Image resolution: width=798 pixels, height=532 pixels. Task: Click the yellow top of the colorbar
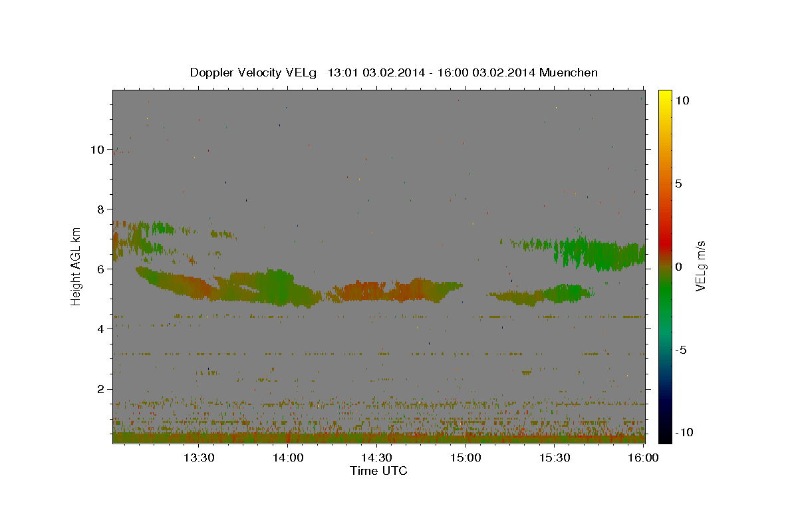click(664, 94)
